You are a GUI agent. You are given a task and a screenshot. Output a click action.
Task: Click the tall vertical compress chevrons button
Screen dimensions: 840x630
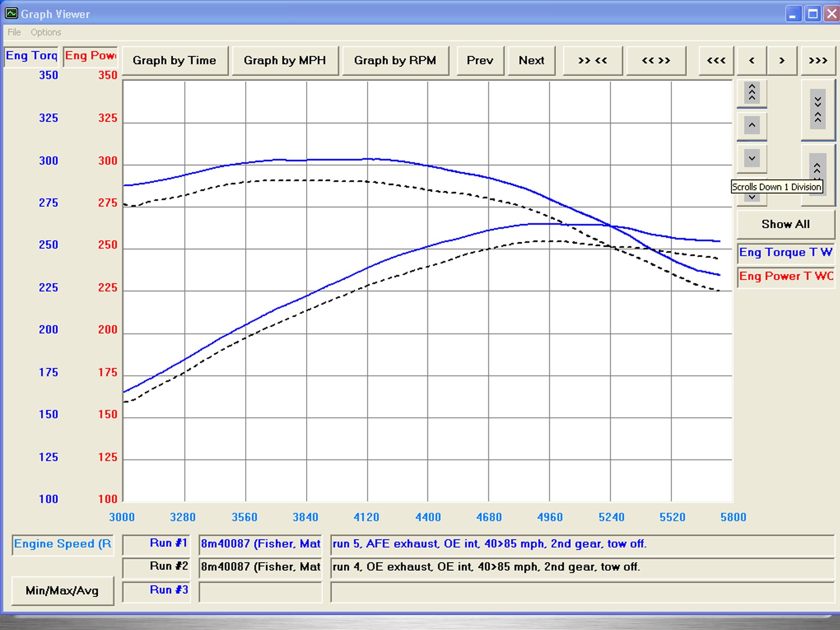coord(818,110)
